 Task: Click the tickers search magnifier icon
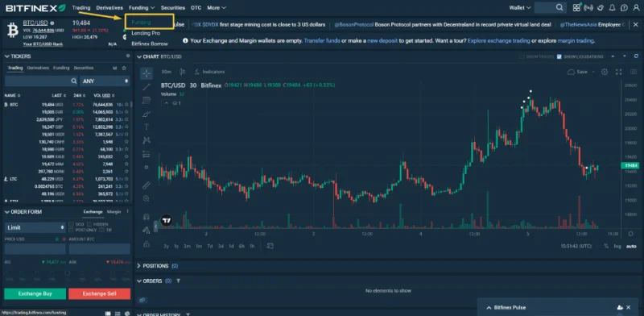(x=73, y=81)
